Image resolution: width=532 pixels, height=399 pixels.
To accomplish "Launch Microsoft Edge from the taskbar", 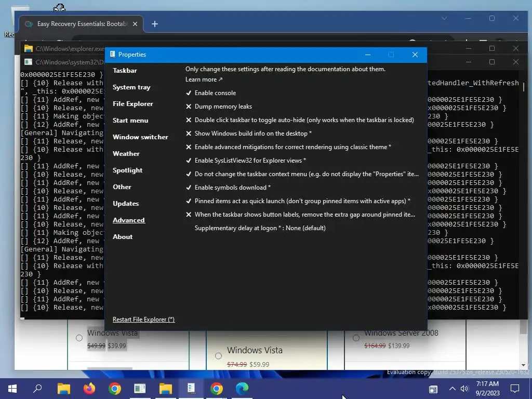I will (242, 389).
